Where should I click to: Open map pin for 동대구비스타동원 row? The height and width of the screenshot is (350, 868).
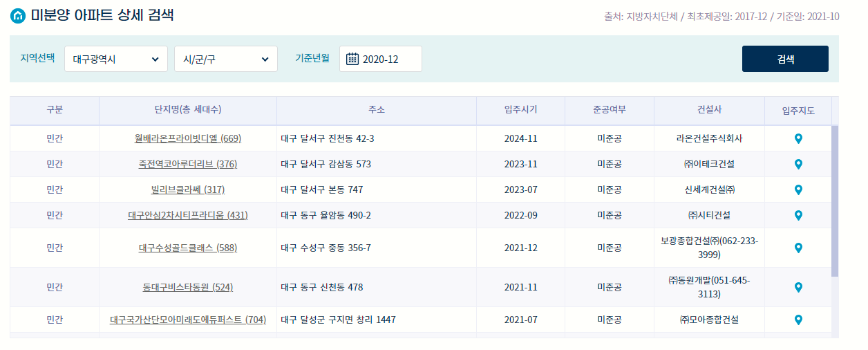tap(798, 287)
